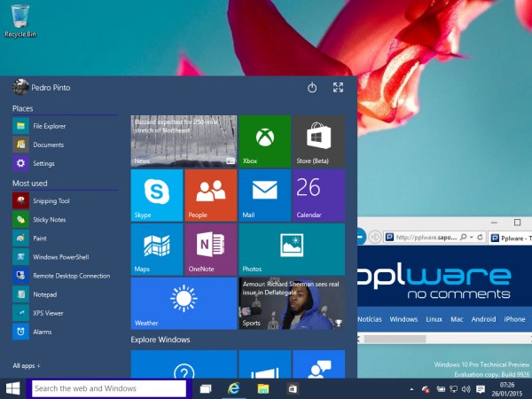Open the People tile
This screenshot has width=532, height=399.
211,195
